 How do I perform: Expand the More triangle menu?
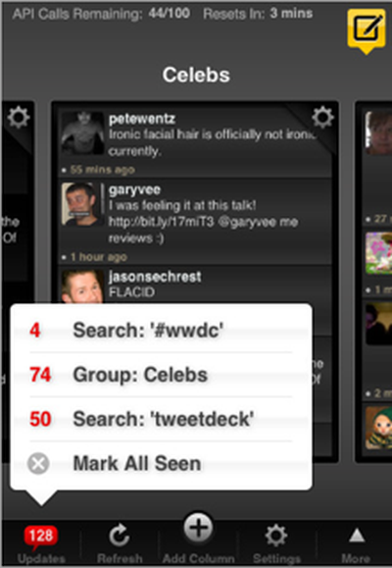click(357, 536)
